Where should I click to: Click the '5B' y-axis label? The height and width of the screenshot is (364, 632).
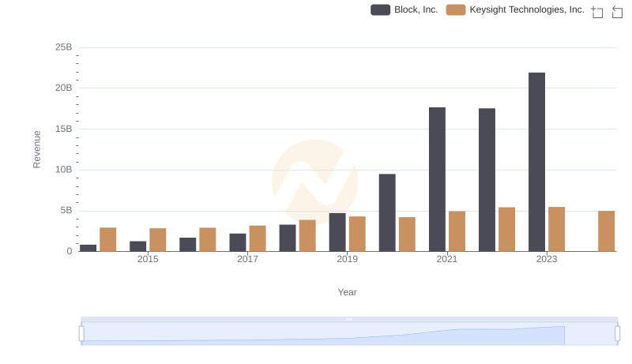[x=66, y=211]
